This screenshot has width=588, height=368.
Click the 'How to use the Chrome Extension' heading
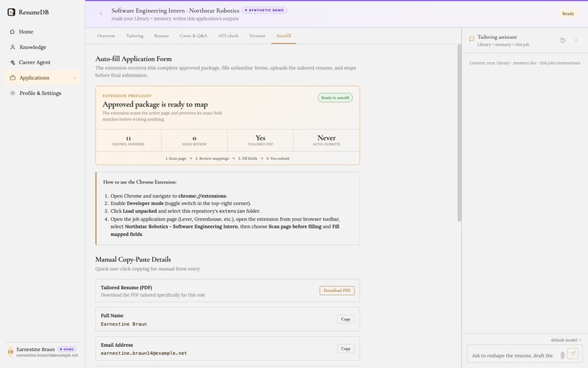[140, 182]
